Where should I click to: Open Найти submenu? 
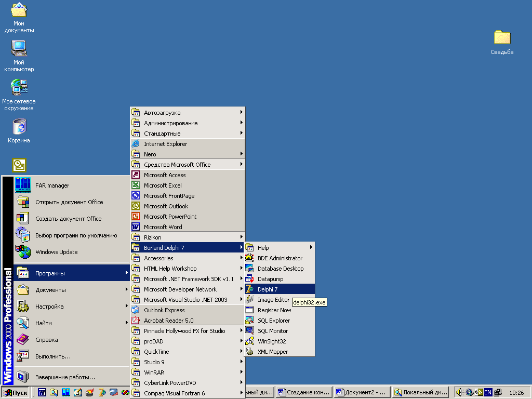point(72,323)
